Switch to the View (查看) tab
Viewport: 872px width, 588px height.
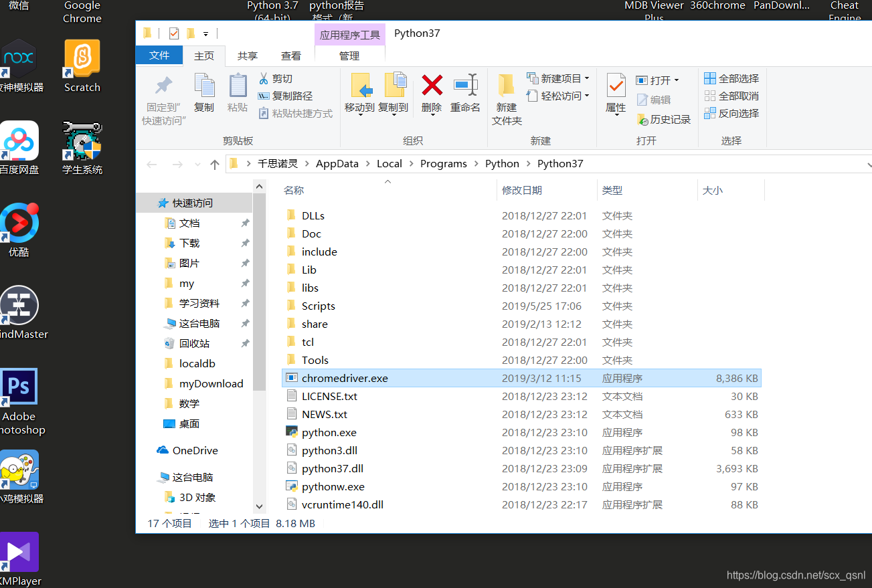(291, 56)
